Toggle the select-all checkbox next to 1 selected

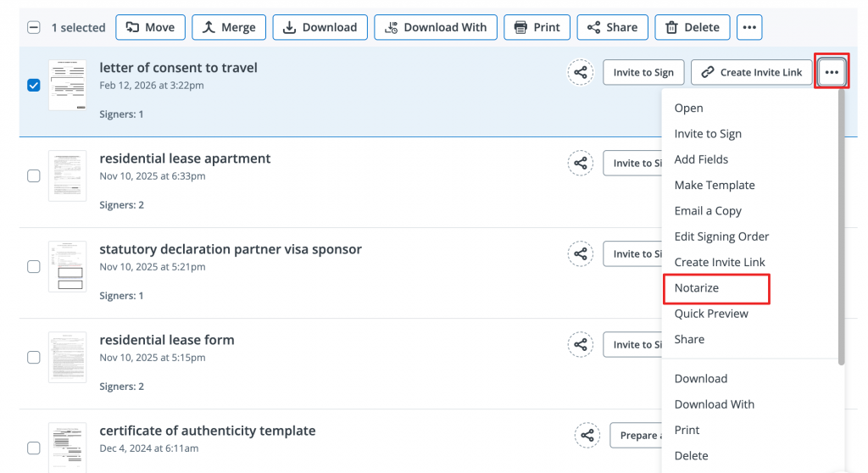[x=34, y=27]
